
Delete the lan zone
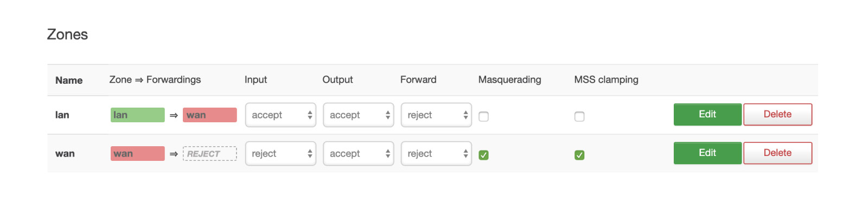click(x=777, y=114)
